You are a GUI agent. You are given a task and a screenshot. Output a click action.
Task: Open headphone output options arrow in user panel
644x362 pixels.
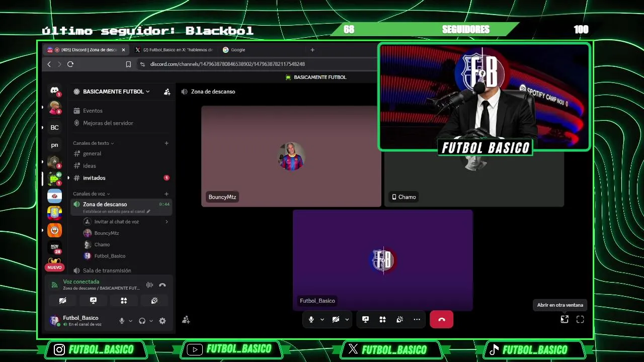coord(151,321)
